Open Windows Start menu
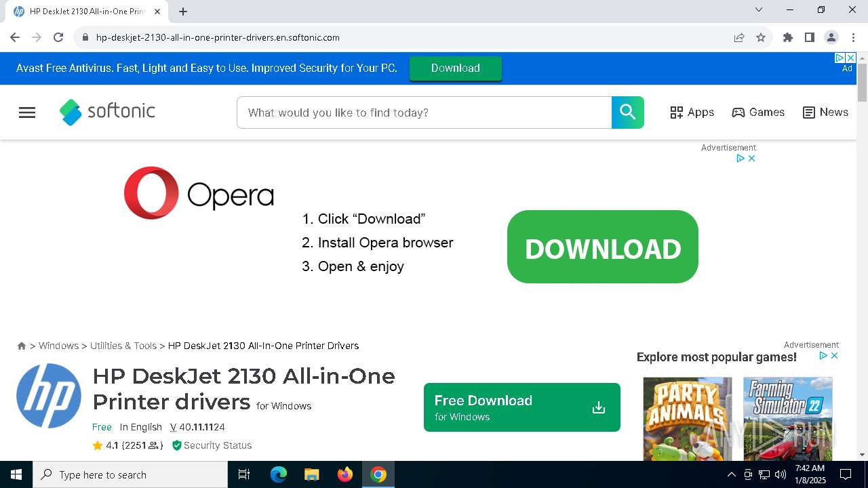 tap(16, 474)
